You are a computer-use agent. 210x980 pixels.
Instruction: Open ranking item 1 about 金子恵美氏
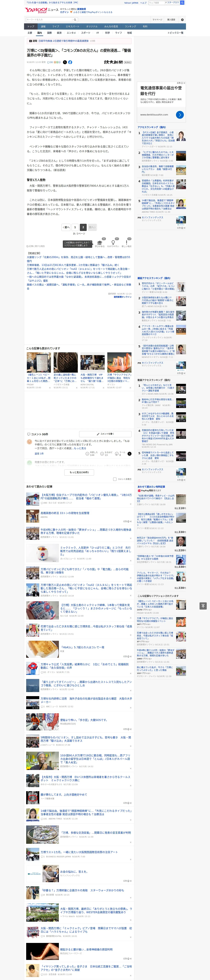tap(158, 138)
